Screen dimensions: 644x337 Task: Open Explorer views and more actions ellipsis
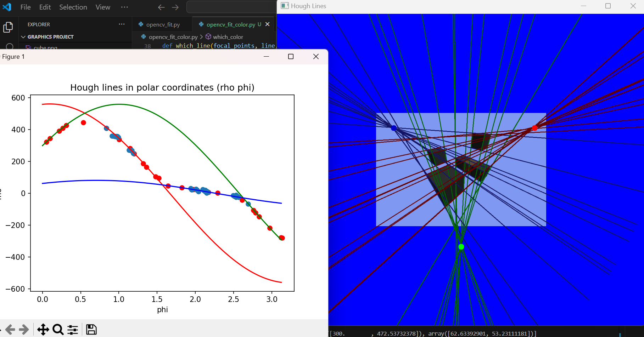point(122,24)
